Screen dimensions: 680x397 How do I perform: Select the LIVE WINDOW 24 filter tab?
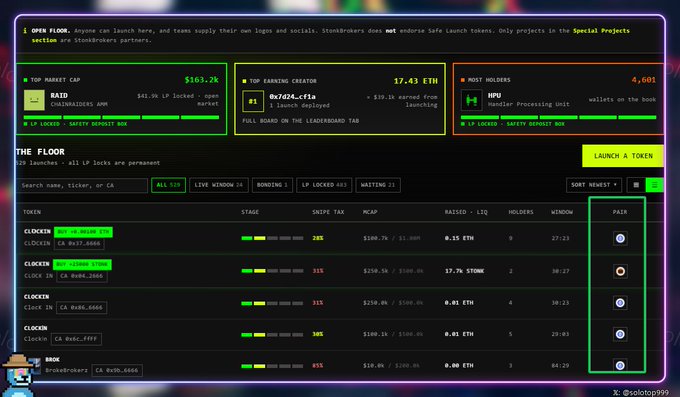pyautogui.click(x=219, y=185)
